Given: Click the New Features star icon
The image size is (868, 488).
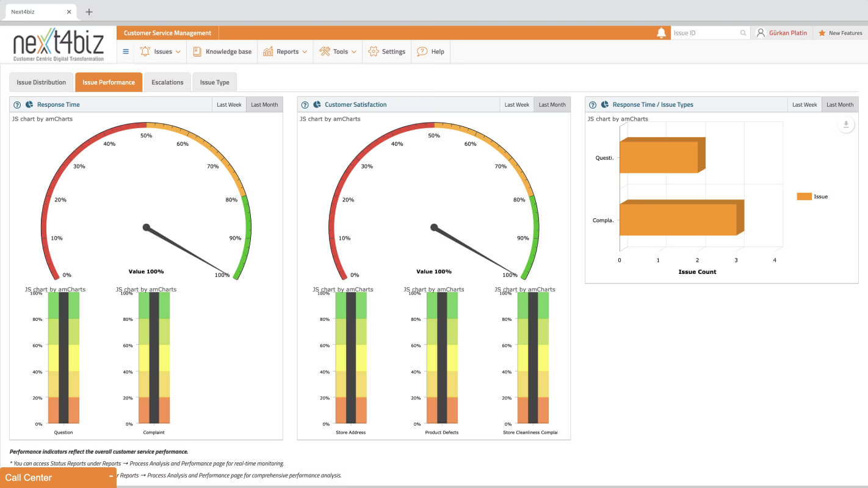Looking at the screenshot, I should coord(822,33).
